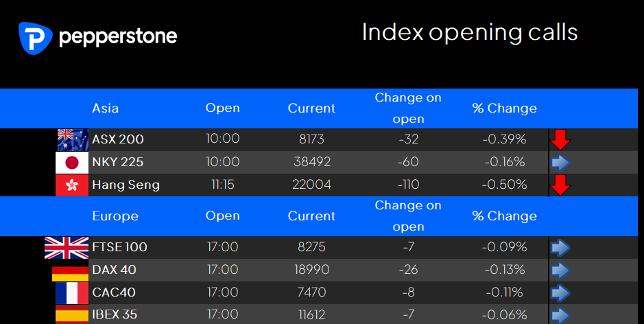Click the Australian flag beside ASX 200
This screenshot has height=324, width=644.
point(73,140)
